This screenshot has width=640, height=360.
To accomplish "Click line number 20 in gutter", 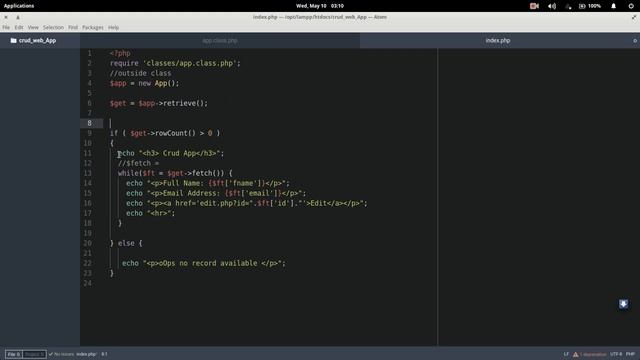I will click(88, 243).
